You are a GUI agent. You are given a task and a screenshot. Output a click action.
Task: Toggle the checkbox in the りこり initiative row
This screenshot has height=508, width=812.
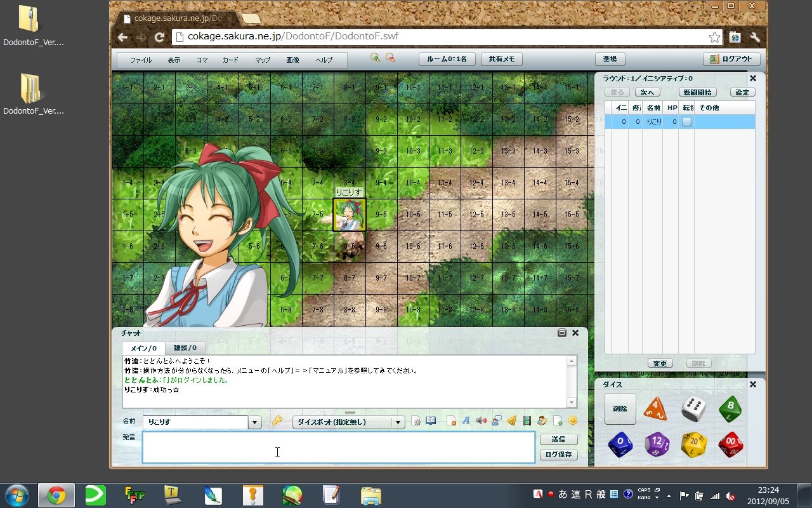click(x=686, y=121)
